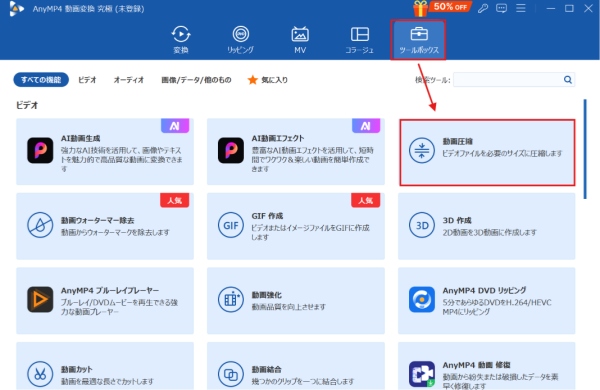Click the orange favorites star icon

coord(253,80)
